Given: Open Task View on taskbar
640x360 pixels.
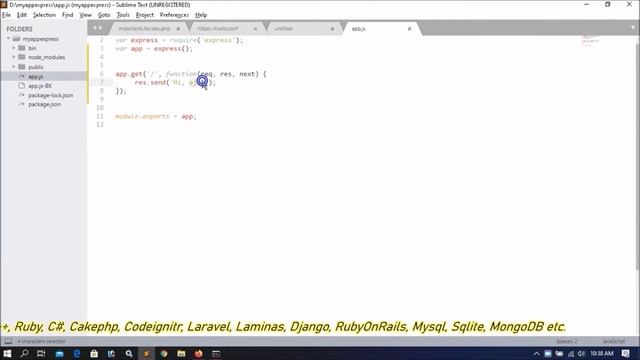Looking at the screenshot, I should [x=41, y=353].
